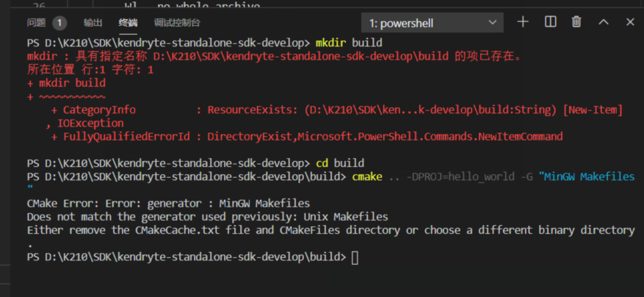
Task: Click the 'cd build' command text
Action: coord(340,163)
